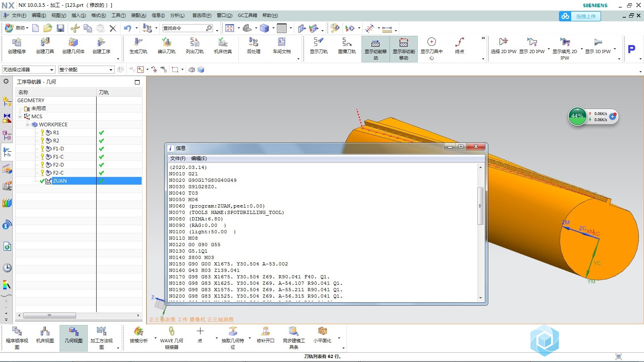Collapse the MCS tree node

20,117
